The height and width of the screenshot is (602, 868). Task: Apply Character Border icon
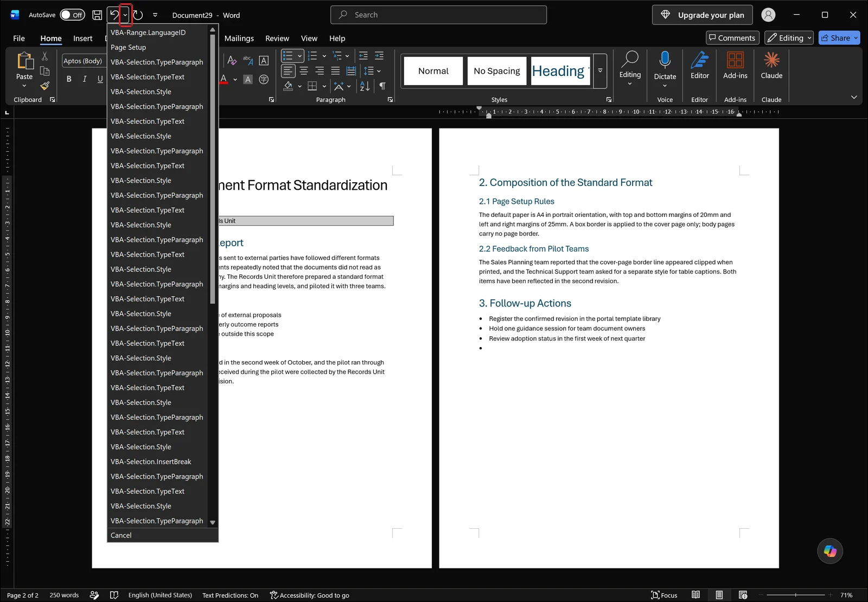(264, 61)
